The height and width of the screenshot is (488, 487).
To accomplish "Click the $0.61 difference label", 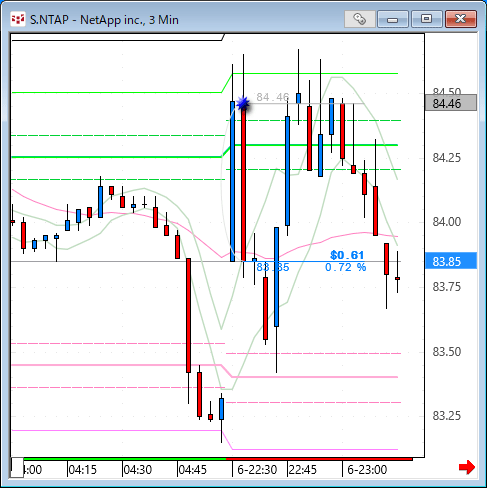I will tap(347, 255).
